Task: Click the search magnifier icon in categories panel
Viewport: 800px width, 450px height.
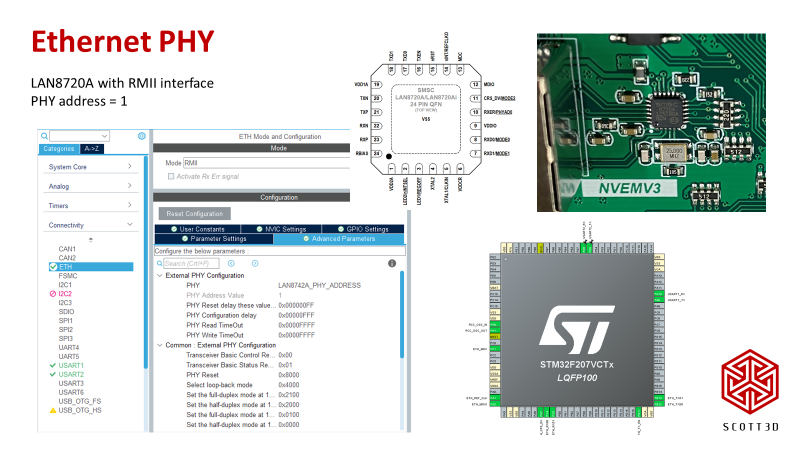Action: 44,136
